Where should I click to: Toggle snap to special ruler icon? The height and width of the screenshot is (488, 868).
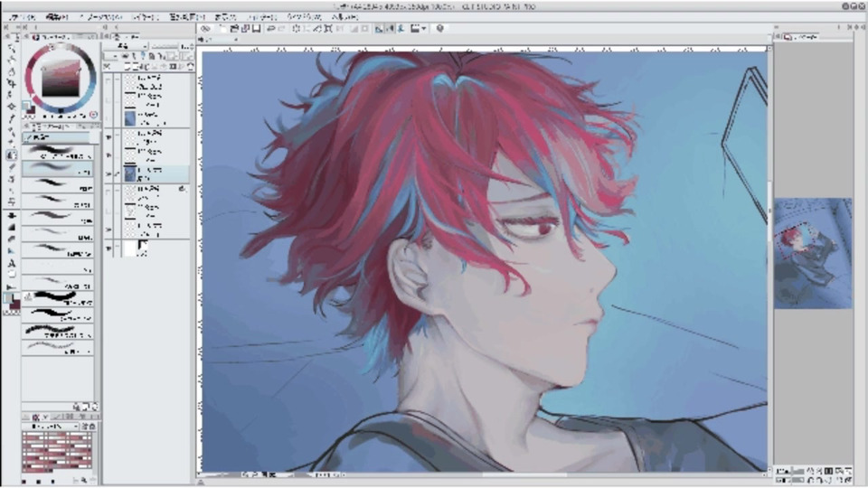[390, 28]
